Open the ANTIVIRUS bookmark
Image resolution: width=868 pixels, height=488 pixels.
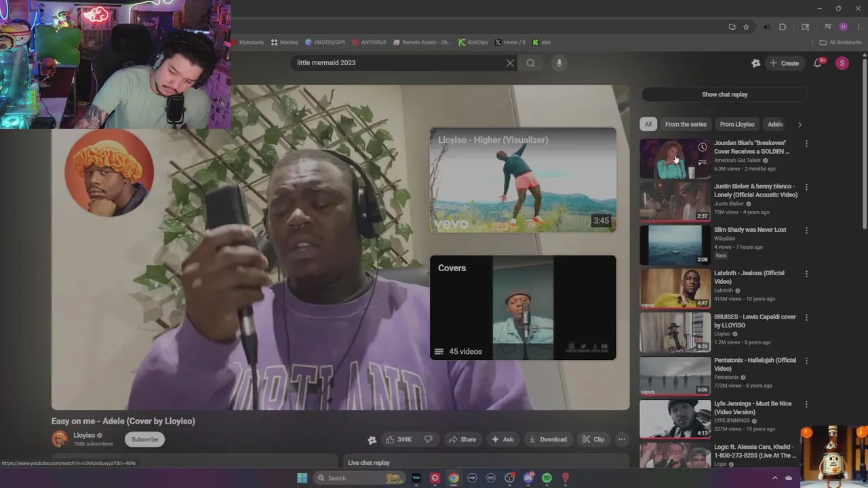tap(370, 42)
